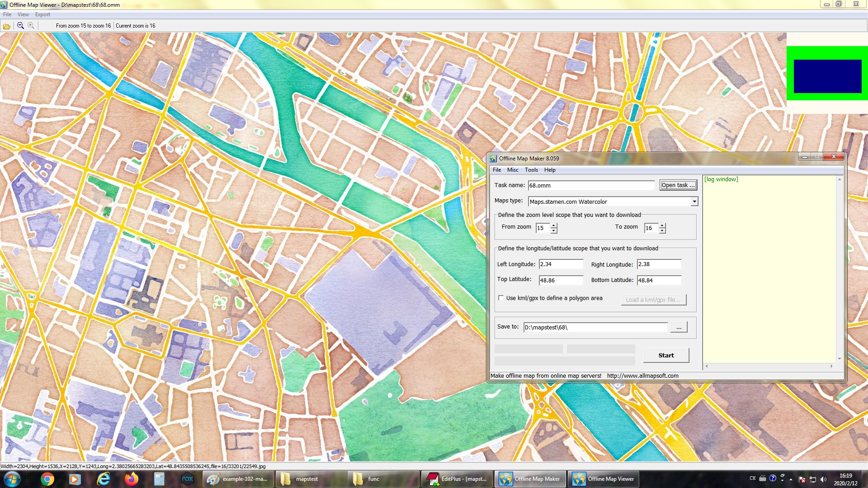The height and width of the screenshot is (488, 868).
Task: Click the keyboard input method tray icon
Action: pyautogui.click(x=762, y=479)
